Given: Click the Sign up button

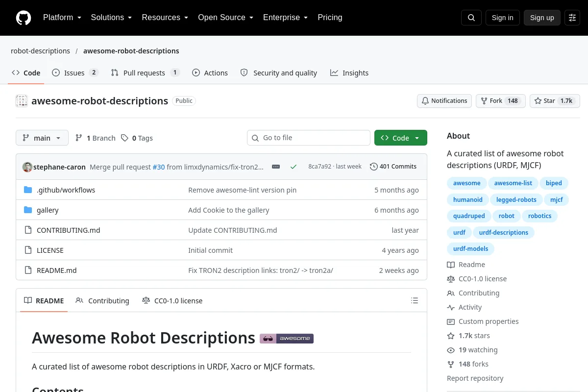Looking at the screenshot, I should point(542,18).
